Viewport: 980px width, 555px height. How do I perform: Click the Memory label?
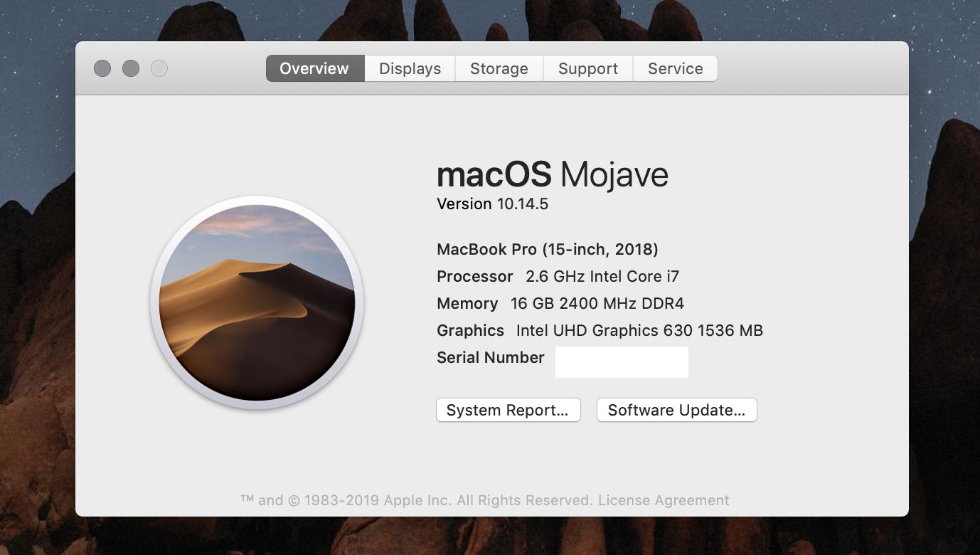(x=467, y=304)
